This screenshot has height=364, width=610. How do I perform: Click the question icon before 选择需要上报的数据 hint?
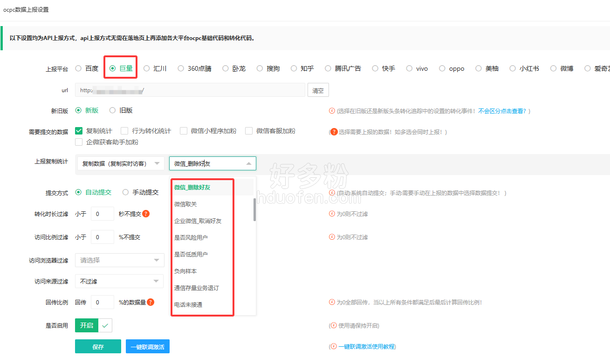point(334,132)
